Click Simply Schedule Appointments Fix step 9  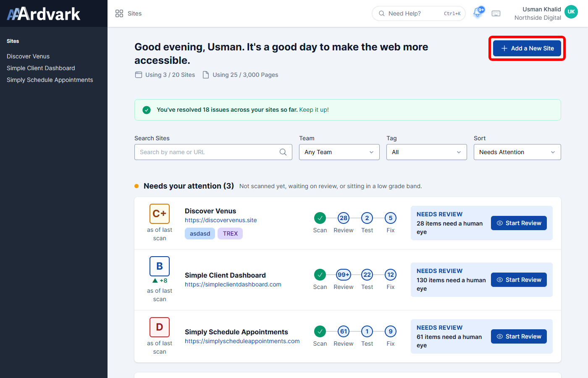pyautogui.click(x=391, y=331)
